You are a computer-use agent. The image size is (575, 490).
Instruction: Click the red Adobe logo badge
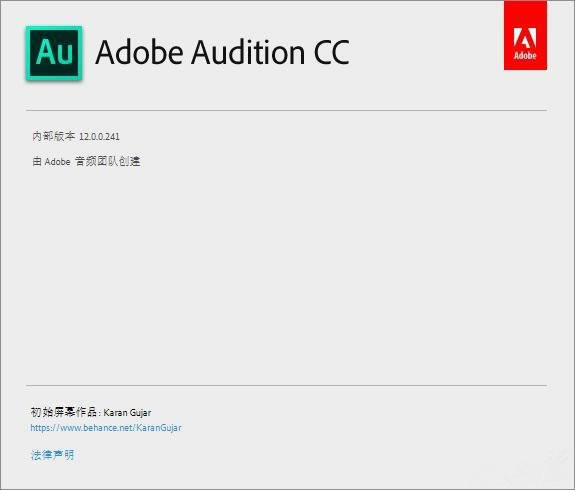point(525,35)
